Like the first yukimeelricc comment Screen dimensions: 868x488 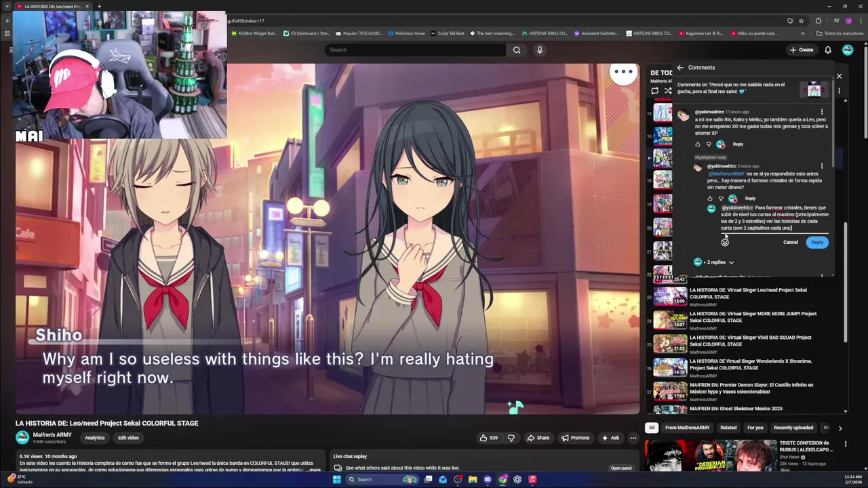pos(698,144)
